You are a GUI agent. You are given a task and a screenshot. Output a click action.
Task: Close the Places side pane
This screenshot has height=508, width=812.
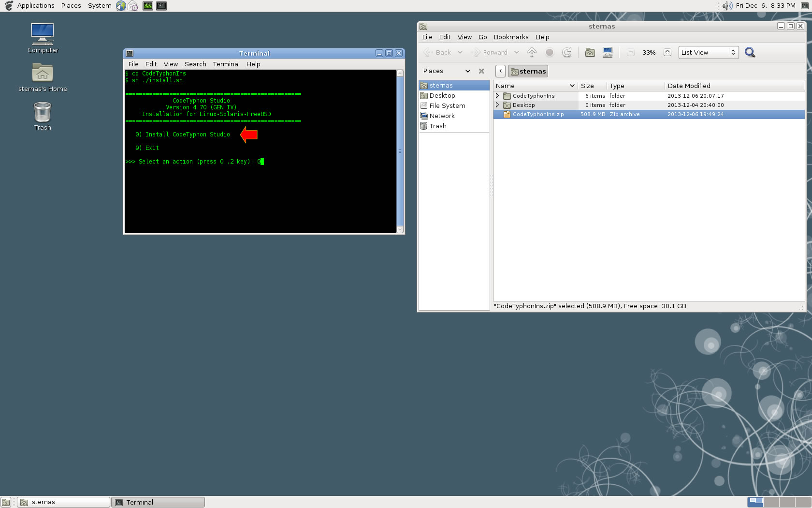pos(481,71)
